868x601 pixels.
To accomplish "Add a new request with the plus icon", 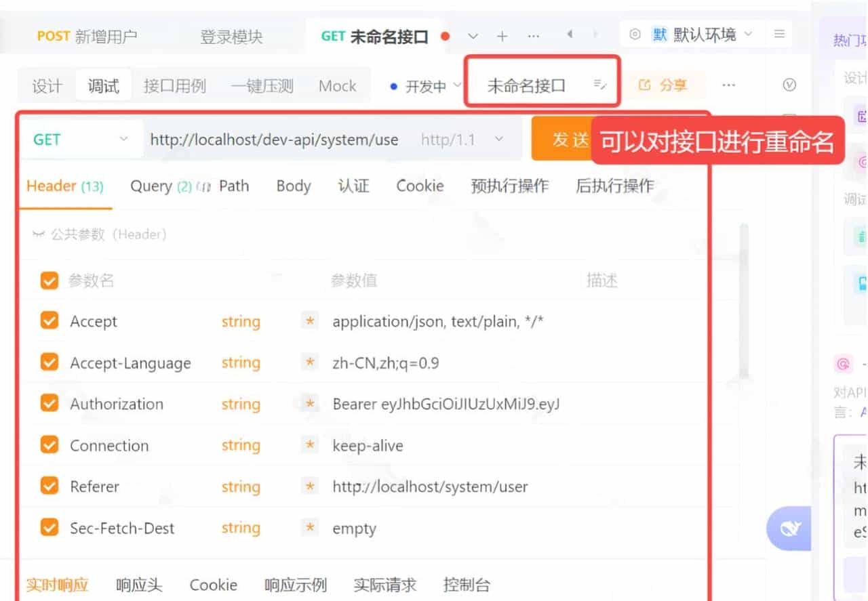I will click(x=502, y=37).
